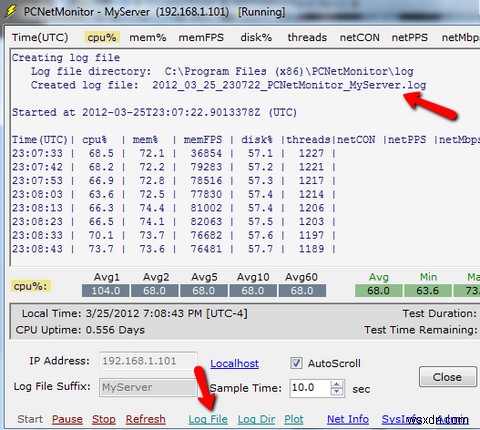Pause the monitoring test

click(67, 419)
